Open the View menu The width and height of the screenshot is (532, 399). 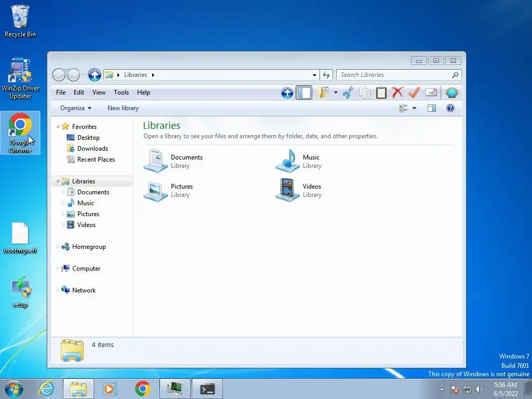coord(99,92)
